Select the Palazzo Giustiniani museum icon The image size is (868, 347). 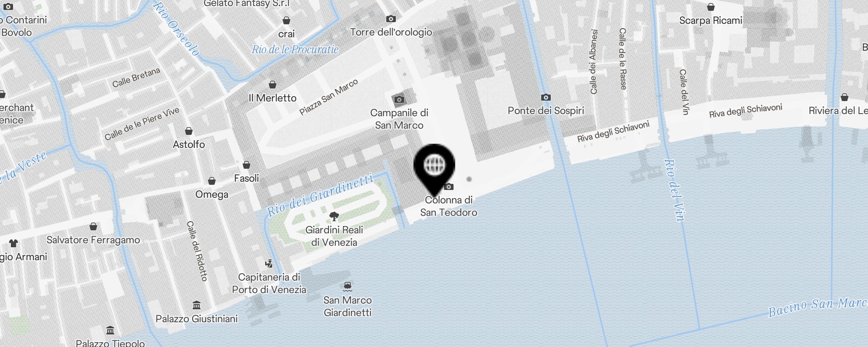pyautogui.click(x=197, y=305)
